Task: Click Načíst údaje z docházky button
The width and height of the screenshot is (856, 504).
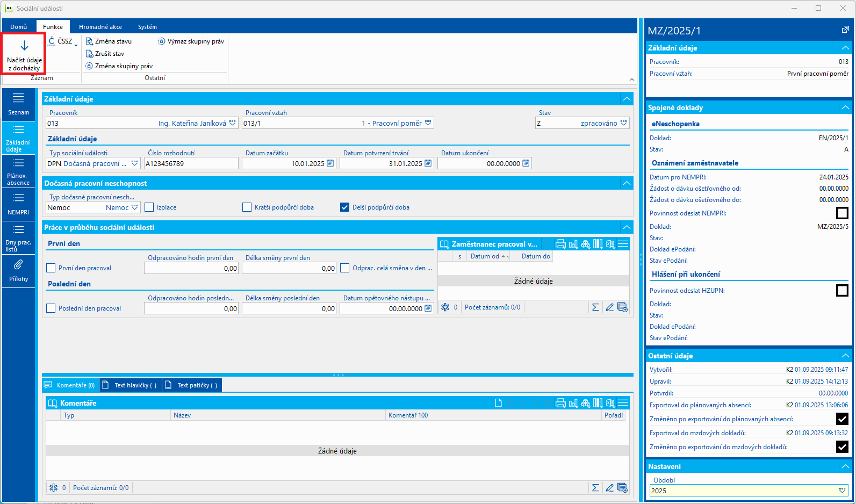Action: 24,54
